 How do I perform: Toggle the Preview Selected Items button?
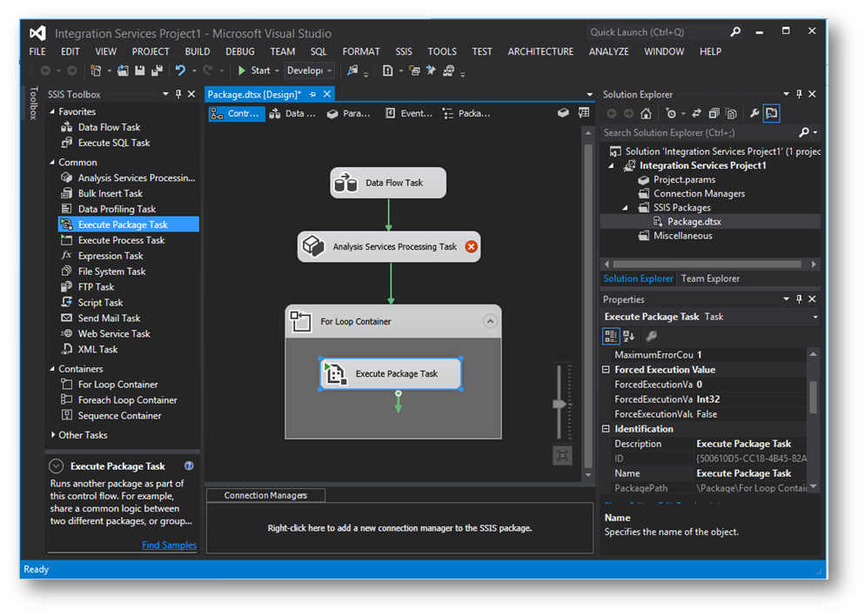[x=772, y=114]
